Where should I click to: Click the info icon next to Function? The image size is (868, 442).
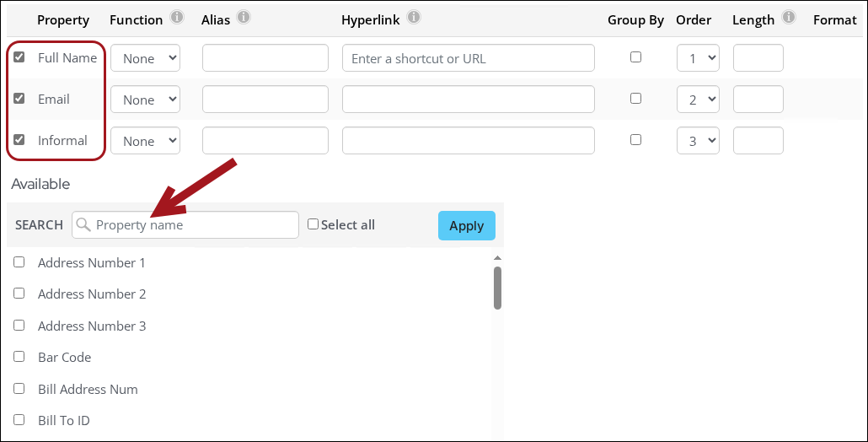click(177, 18)
